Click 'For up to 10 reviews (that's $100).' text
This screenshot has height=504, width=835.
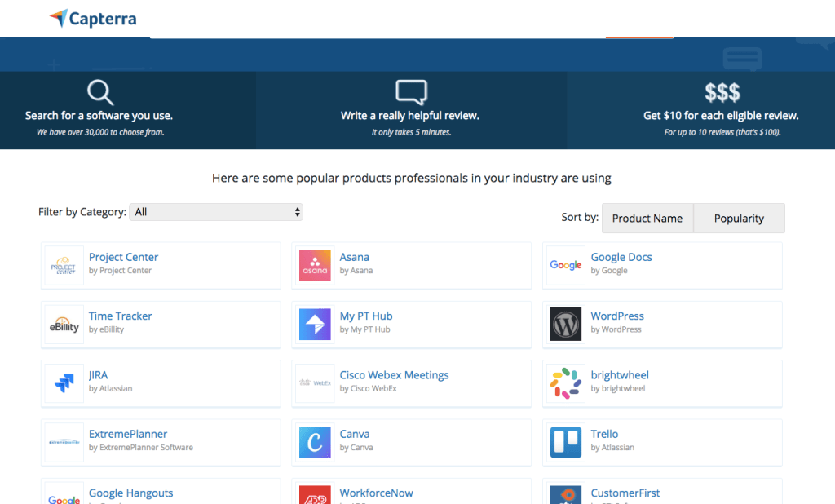point(722,132)
